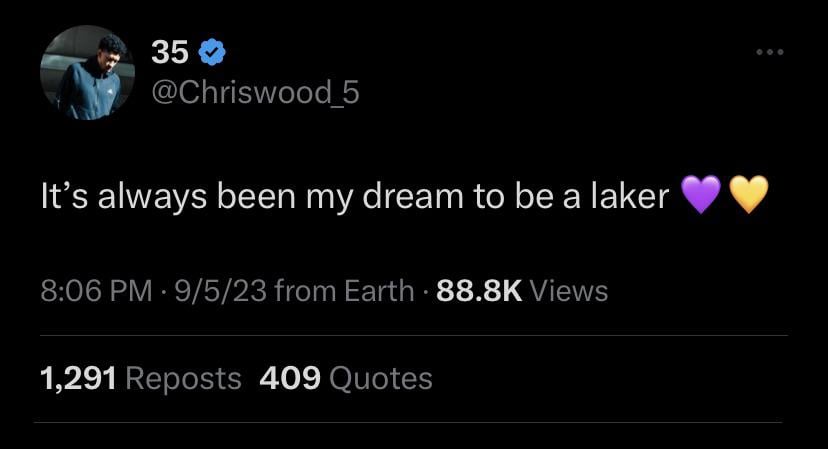The image size is (828, 449).
Task: Open the three-dot more options menu
Action: (770, 53)
